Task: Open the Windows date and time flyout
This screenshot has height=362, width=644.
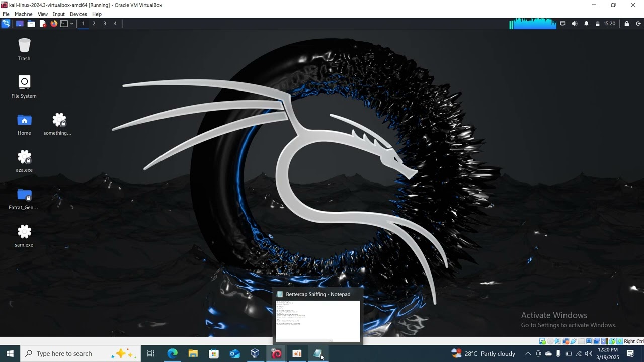Action: (x=607, y=353)
